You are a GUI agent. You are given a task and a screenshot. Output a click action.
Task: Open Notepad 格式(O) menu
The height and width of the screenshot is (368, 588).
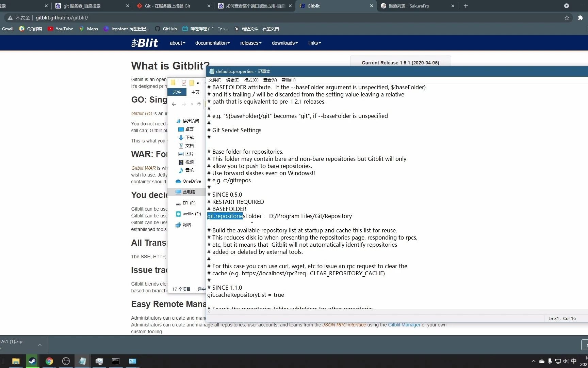[x=251, y=80]
